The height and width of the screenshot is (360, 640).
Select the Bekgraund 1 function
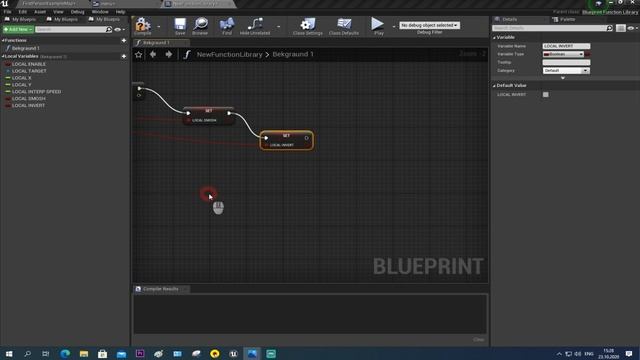tap(25, 48)
